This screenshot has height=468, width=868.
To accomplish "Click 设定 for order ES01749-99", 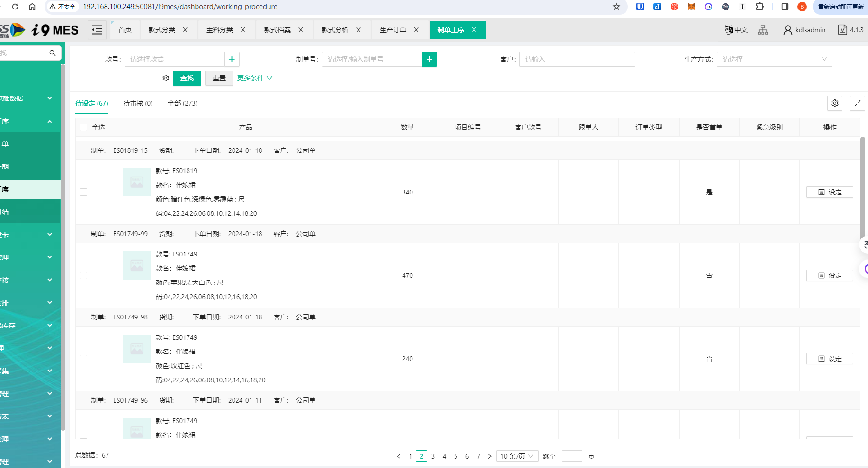I will 830,275.
